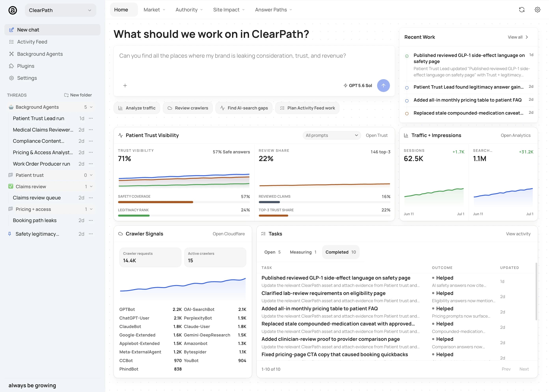Viewport: 549px width, 392px height.
Task: Click the Open Analytics link
Action: coord(515,135)
